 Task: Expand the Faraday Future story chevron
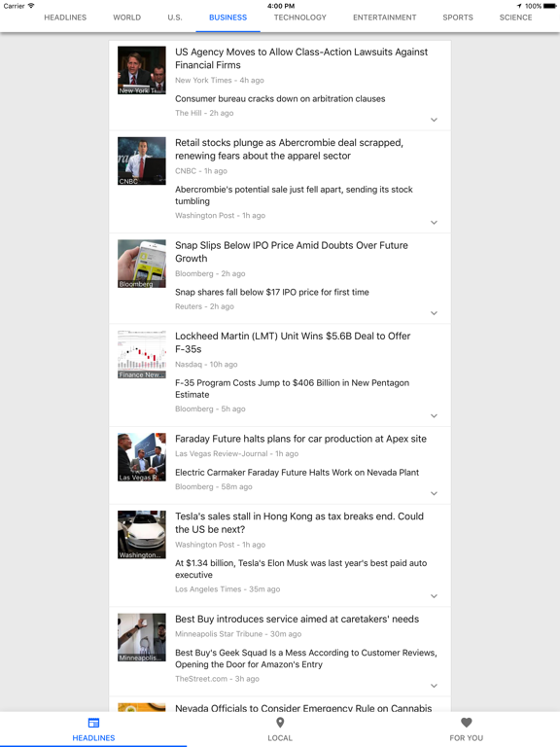434,493
